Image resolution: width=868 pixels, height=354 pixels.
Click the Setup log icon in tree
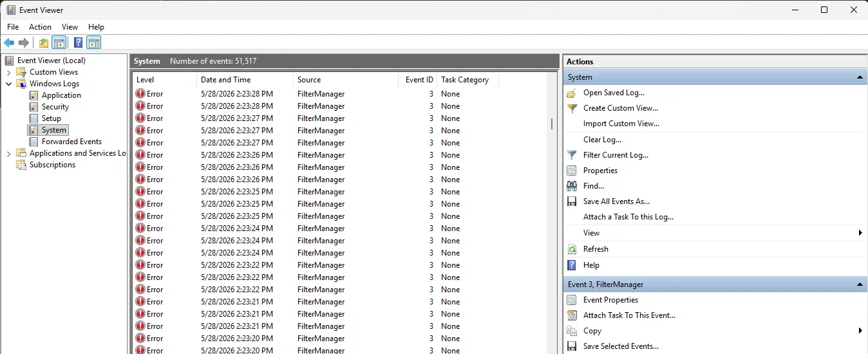(34, 118)
